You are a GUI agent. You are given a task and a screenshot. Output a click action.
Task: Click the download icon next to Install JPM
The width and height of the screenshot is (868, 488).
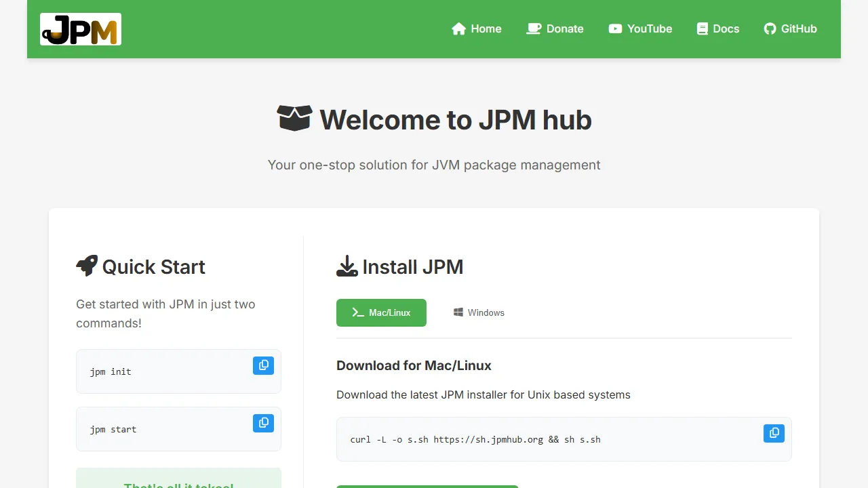[x=347, y=266]
